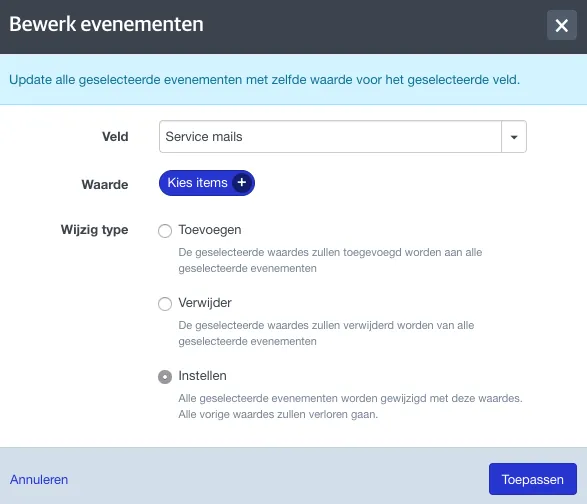Viewport: 587px width, 504px height.
Task: Click description 'Alle vorige waardes zullen verloren gaan'
Action: click(278, 415)
